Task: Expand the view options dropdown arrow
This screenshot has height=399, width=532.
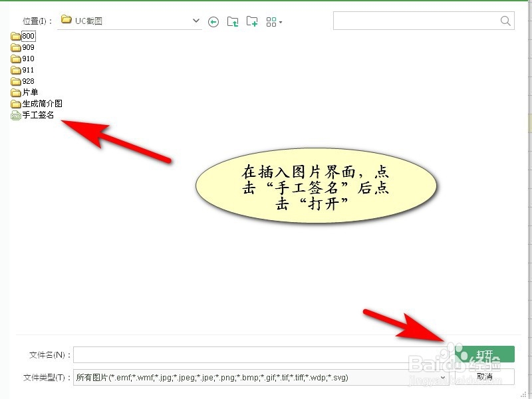Action: [x=281, y=21]
